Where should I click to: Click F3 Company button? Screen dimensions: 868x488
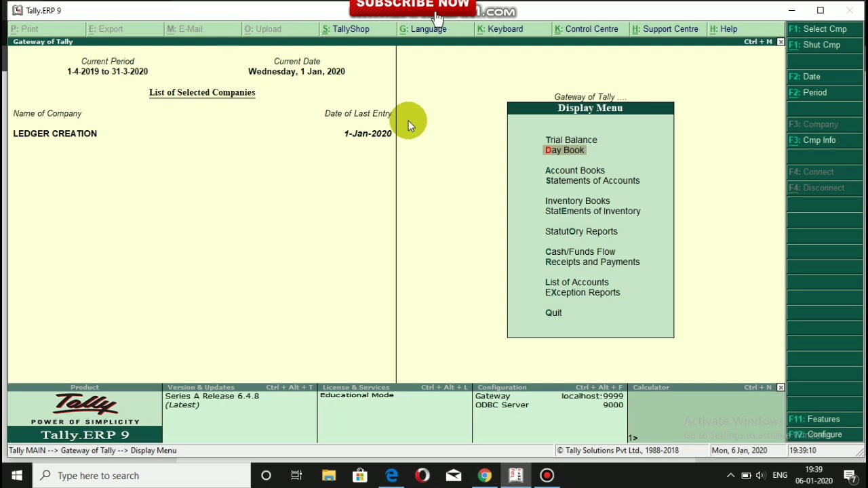tap(825, 124)
